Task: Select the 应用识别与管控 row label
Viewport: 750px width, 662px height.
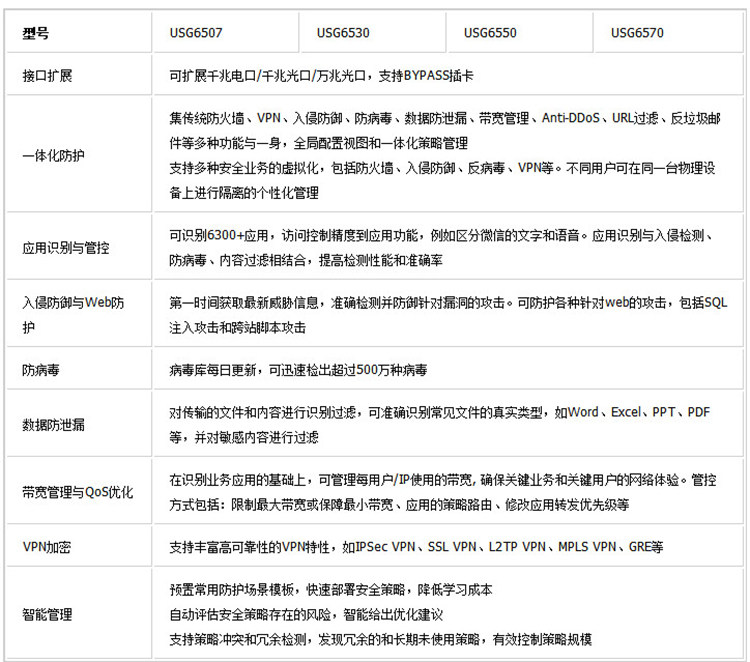Action: [x=66, y=248]
